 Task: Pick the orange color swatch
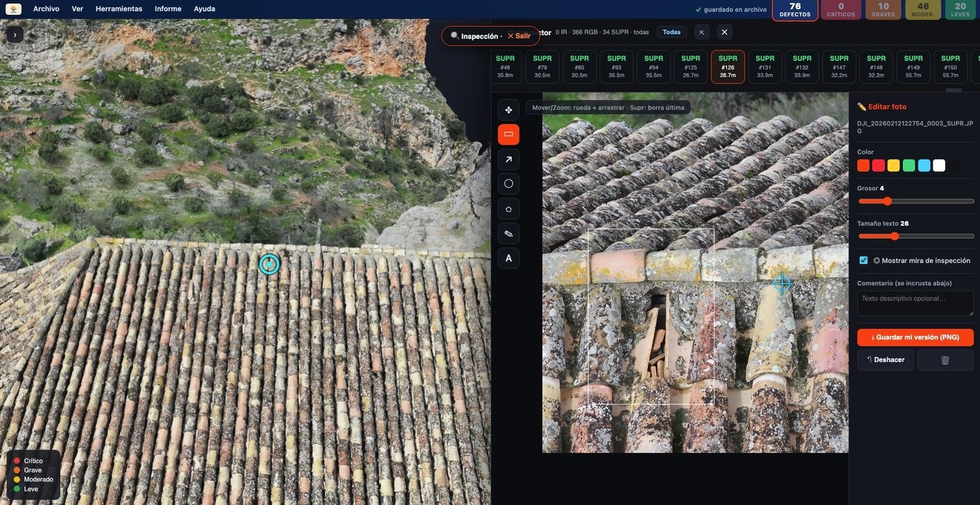click(x=864, y=166)
